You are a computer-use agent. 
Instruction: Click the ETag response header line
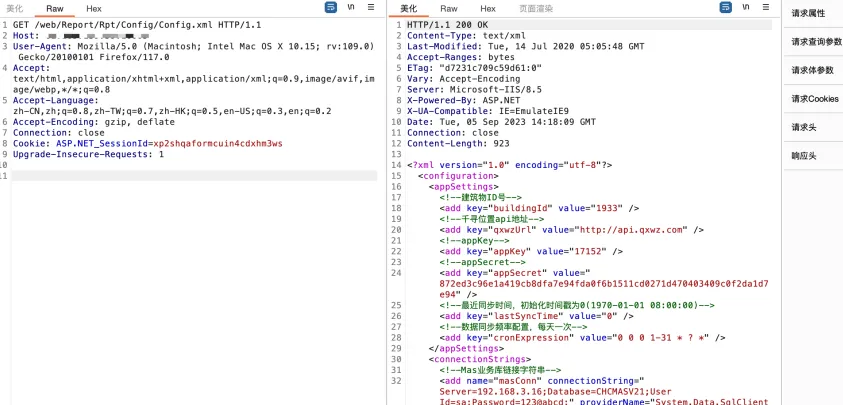(474, 68)
